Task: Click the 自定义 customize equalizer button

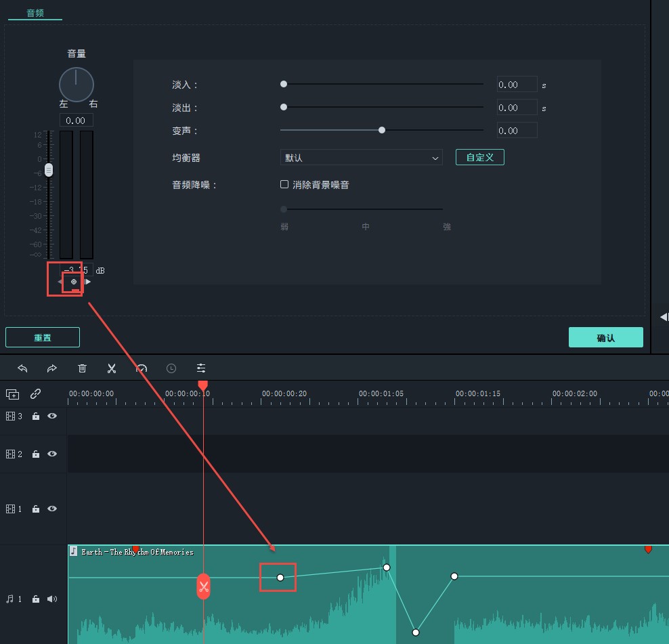Action: (x=479, y=158)
